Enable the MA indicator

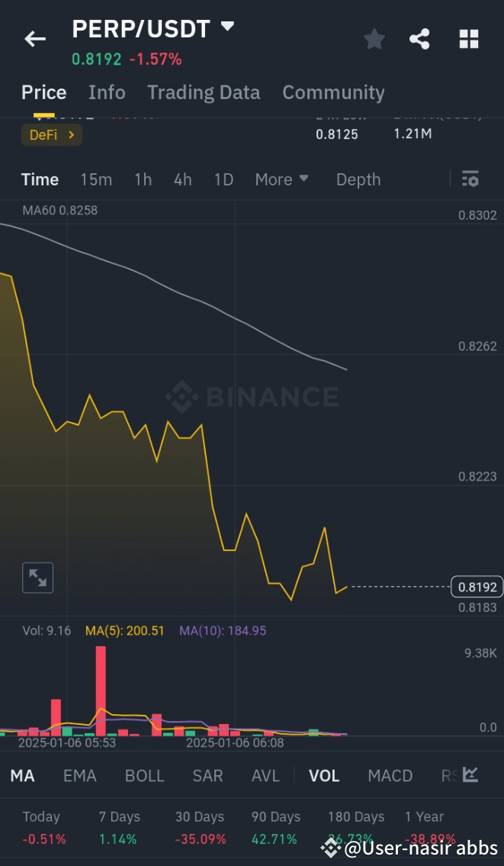click(22, 775)
